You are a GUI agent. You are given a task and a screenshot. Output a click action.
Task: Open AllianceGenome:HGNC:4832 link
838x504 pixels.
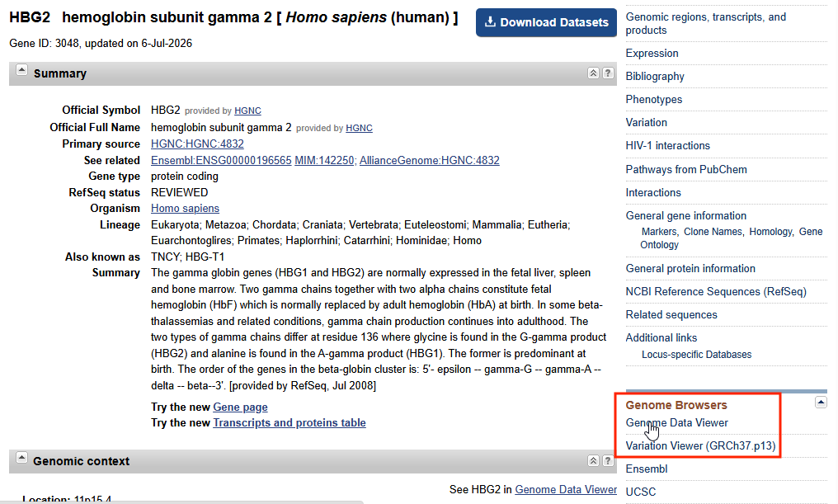click(x=429, y=160)
